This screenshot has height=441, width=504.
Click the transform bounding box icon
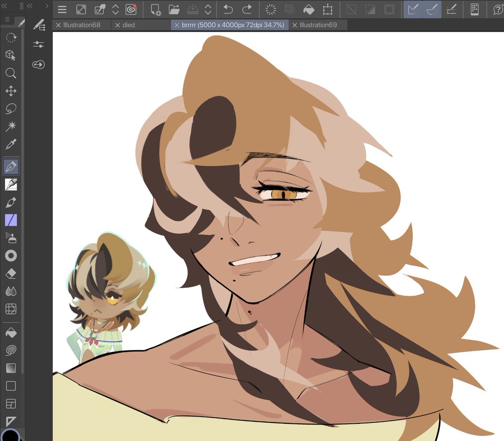[327, 10]
